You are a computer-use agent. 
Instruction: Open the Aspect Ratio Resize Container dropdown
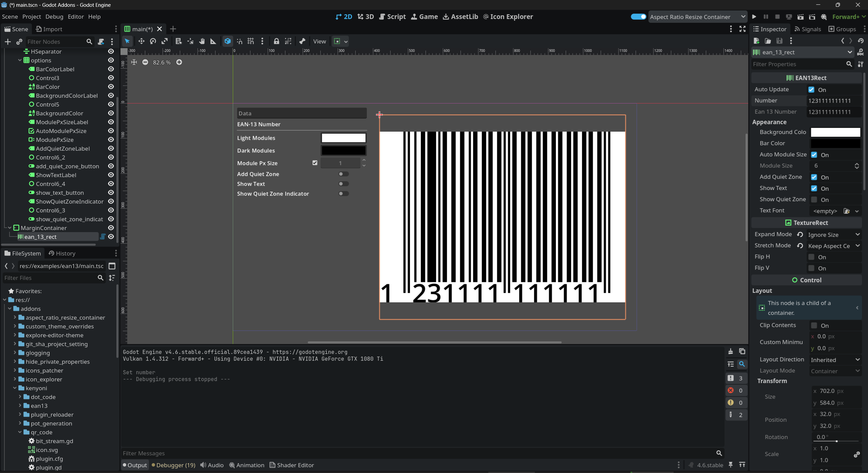pos(698,17)
